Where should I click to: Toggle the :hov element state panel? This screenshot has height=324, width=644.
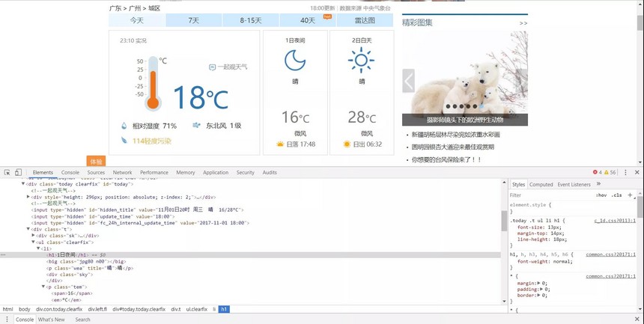tap(601, 195)
